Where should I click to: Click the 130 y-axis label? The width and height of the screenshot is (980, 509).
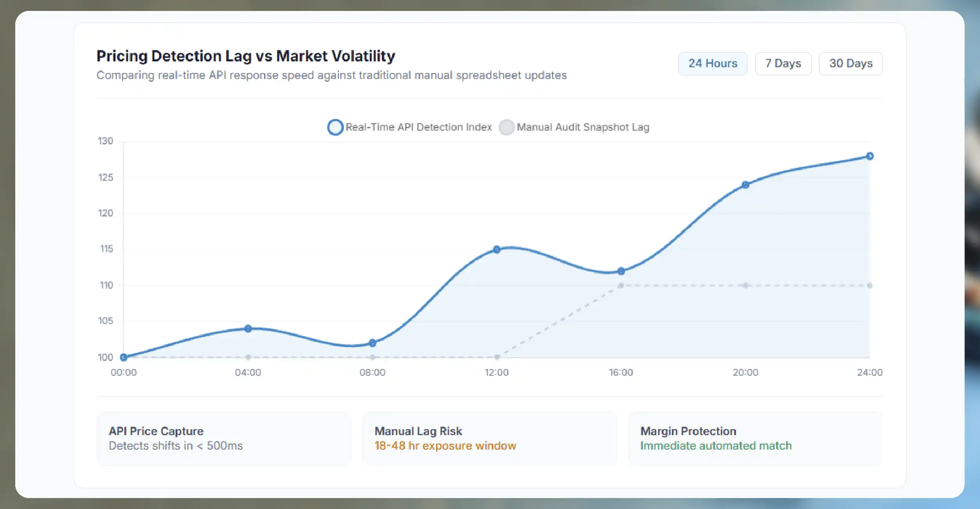(105, 141)
